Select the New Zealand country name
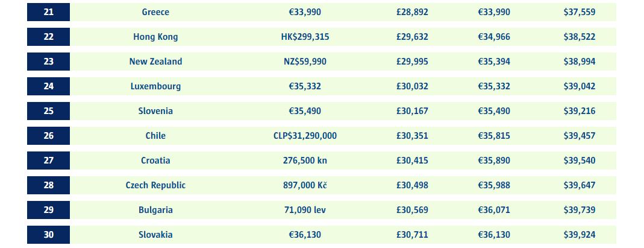The height and width of the screenshot is (248, 644). tap(155, 62)
